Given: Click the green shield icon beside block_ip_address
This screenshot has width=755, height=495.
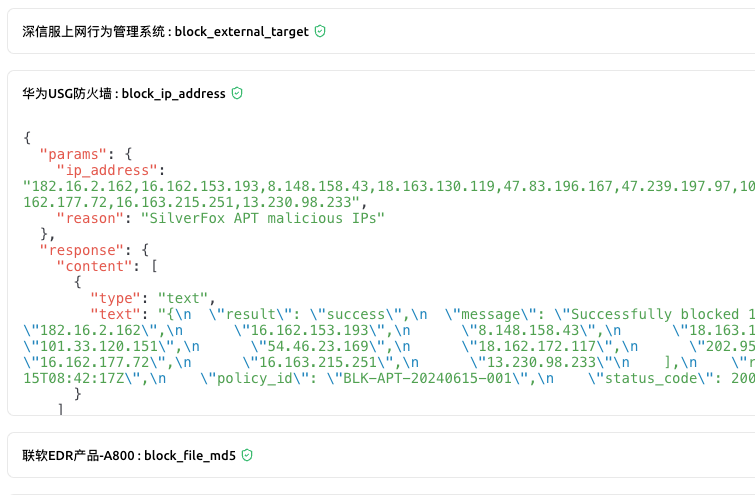Looking at the screenshot, I should [x=237, y=93].
